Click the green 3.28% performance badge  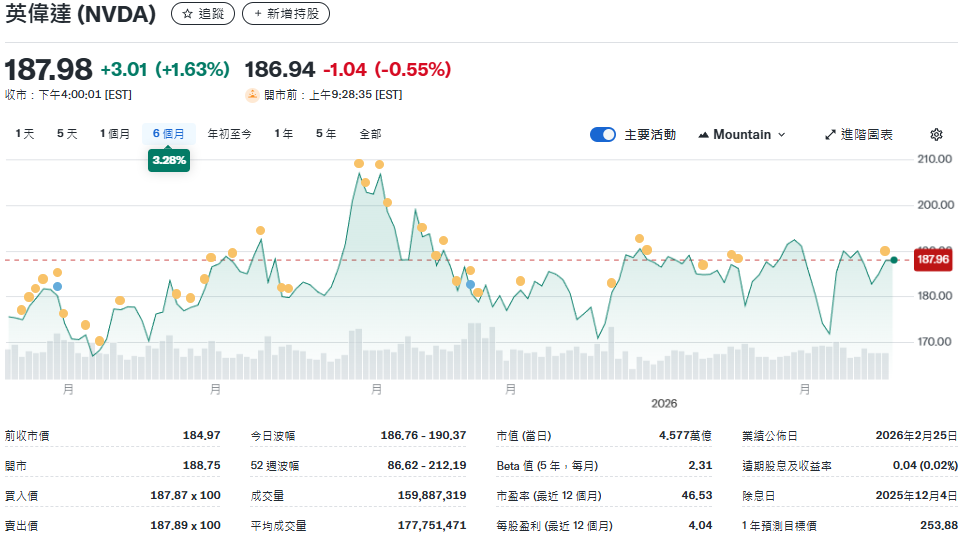[x=169, y=160]
